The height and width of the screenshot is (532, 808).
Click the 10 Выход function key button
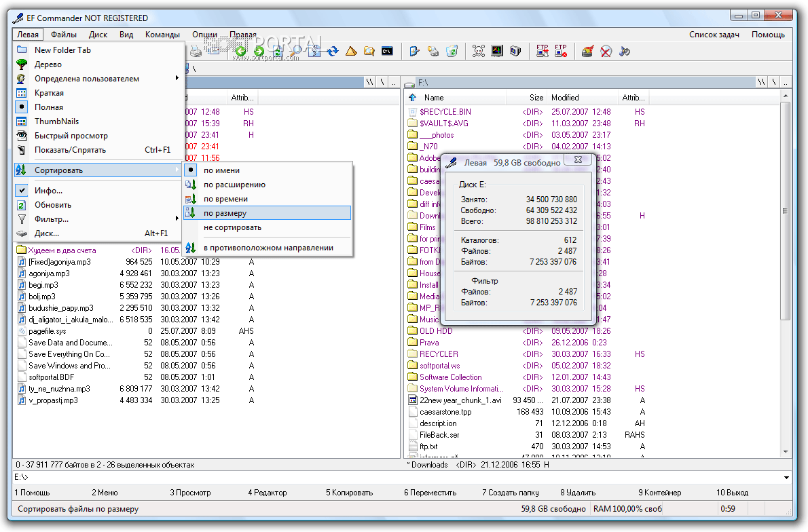(732, 493)
